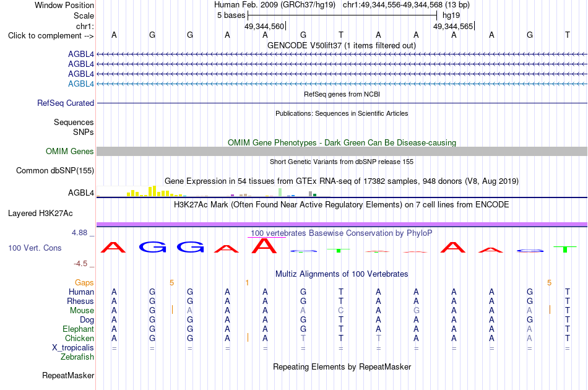The width and height of the screenshot is (588, 390).
Task: Click the first large red A conservation logo letter
Action: coord(113,248)
